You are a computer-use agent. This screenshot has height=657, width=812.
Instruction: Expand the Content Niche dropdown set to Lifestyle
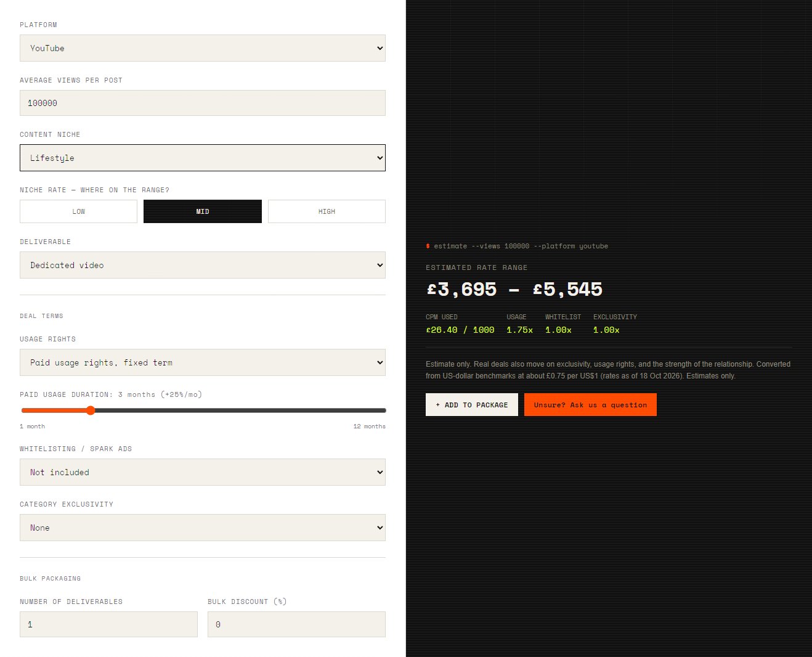coord(203,158)
